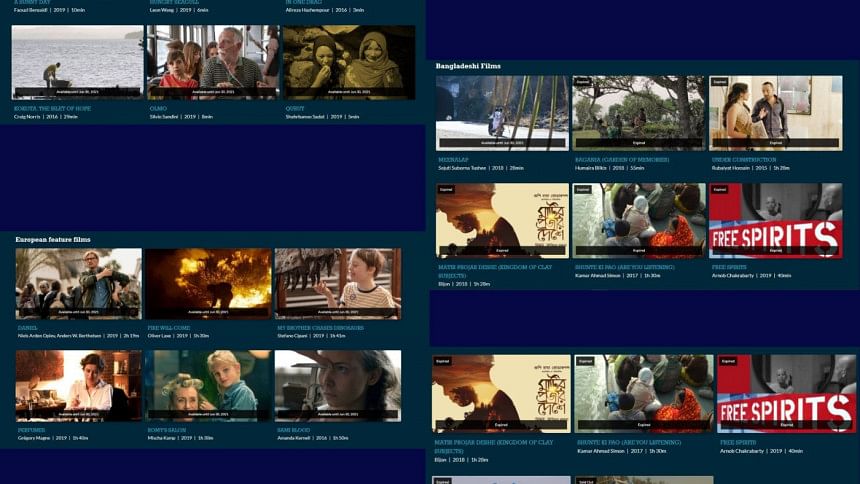The width and height of the screenshot is (860, 484).
Task: Open the Sami Blood film thumbnail
Action: [x=338, y=386]
